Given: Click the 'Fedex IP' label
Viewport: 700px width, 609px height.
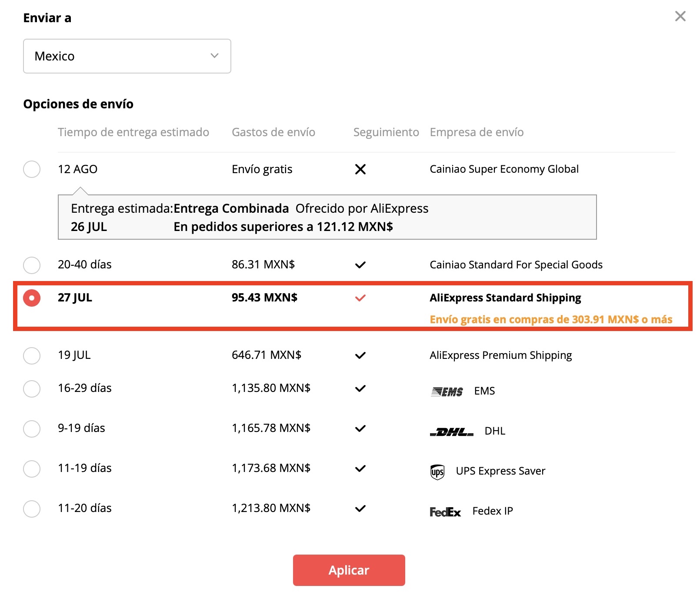Looking at the screenshot, I should [x=493, y=511].
